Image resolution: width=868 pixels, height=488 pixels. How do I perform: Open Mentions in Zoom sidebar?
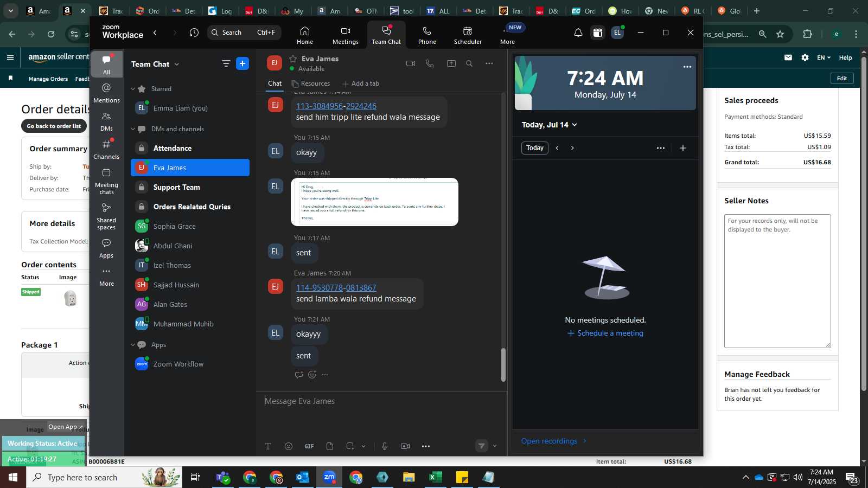(106, 93)
